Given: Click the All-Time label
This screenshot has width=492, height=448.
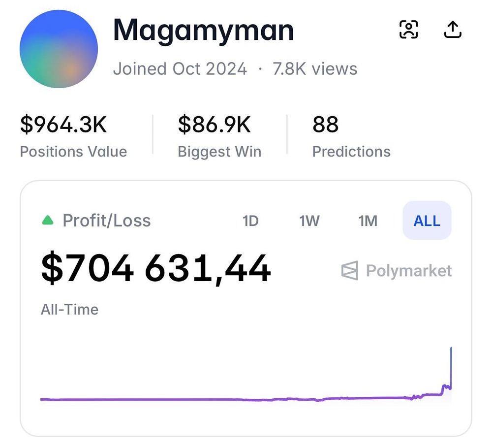Looking at the screenshot, I should 69,310.
